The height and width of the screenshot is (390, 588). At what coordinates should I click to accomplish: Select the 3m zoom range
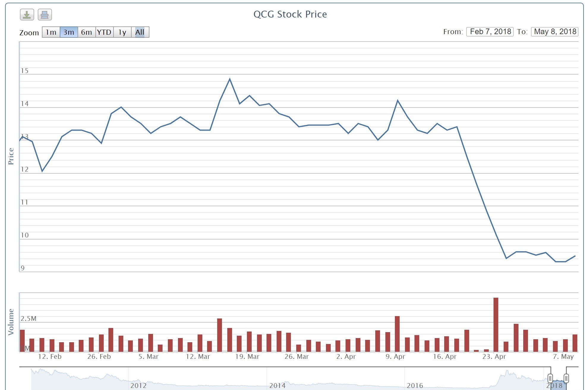pyautogui.click(x=69, y=32)
